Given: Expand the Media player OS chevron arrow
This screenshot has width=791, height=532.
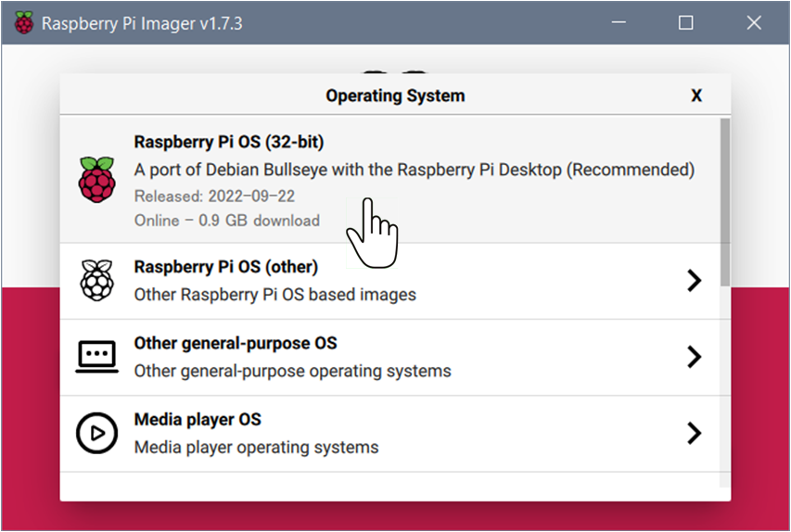Looking at the screenshot, I should click(x=695, y=433).
